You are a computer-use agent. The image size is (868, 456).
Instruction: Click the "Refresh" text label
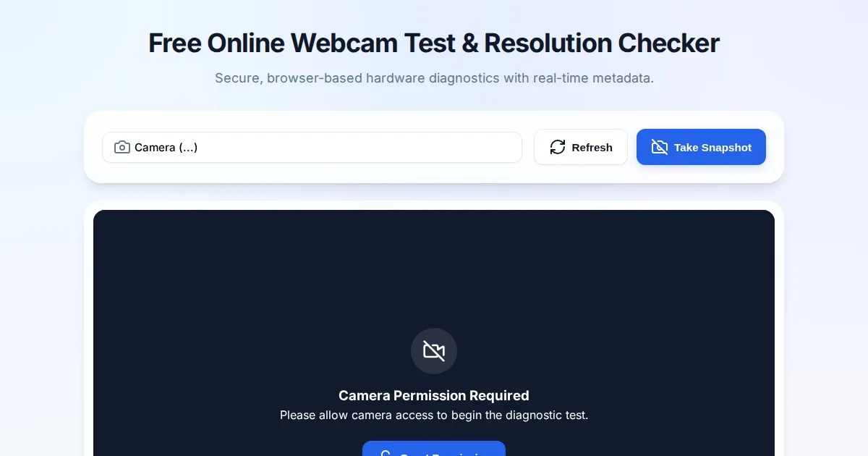(x=592, y=148)
